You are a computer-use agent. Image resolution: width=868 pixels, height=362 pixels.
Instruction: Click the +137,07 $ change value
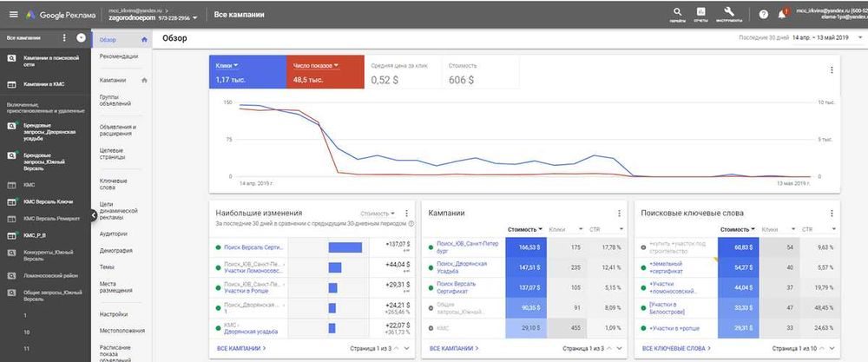[x=398, y=244]
